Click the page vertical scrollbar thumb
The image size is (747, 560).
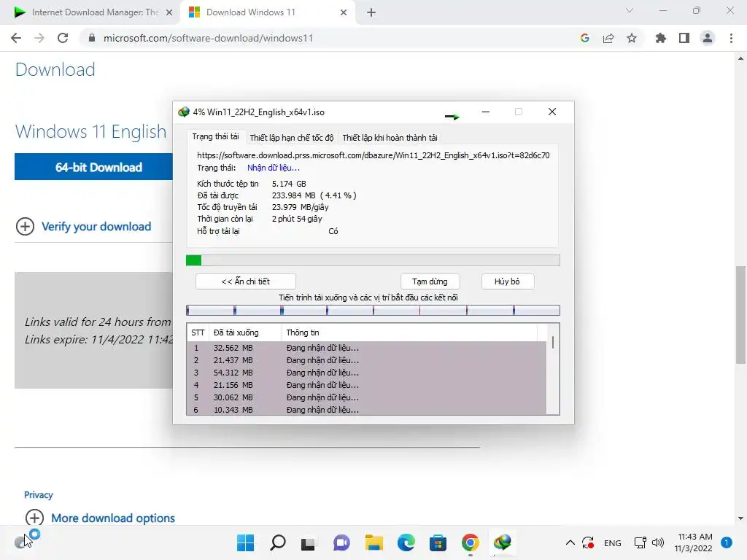tap(741, 314)
